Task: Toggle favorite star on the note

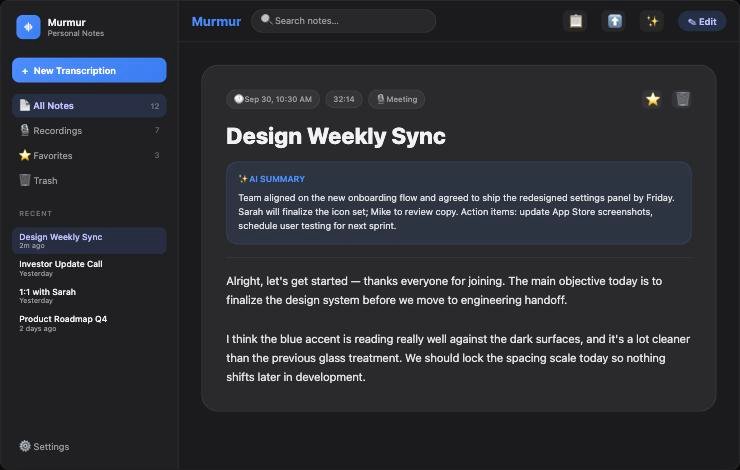Action: [x=653, y=99]
